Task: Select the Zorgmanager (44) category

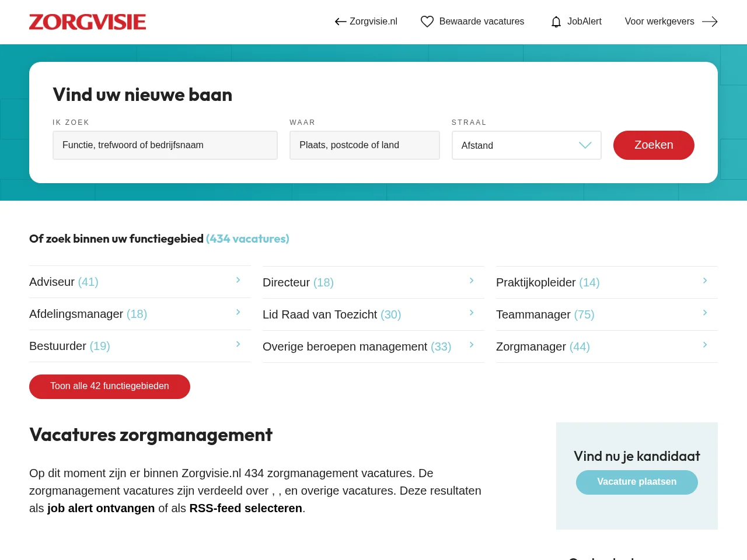Action: tap(607, 346)
